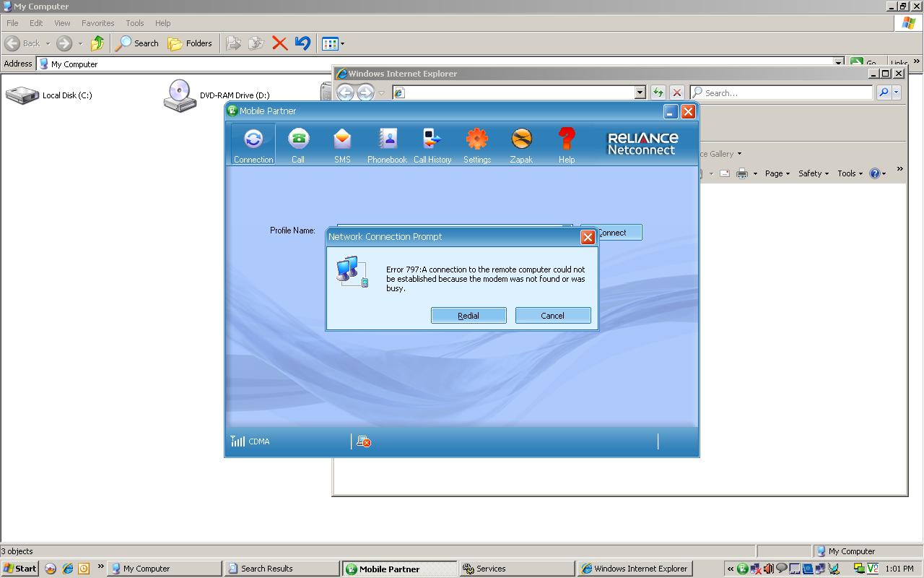Click Internet Explorer search magnifier button
This screenshot has height=578, width=924.
click(884, 92)
